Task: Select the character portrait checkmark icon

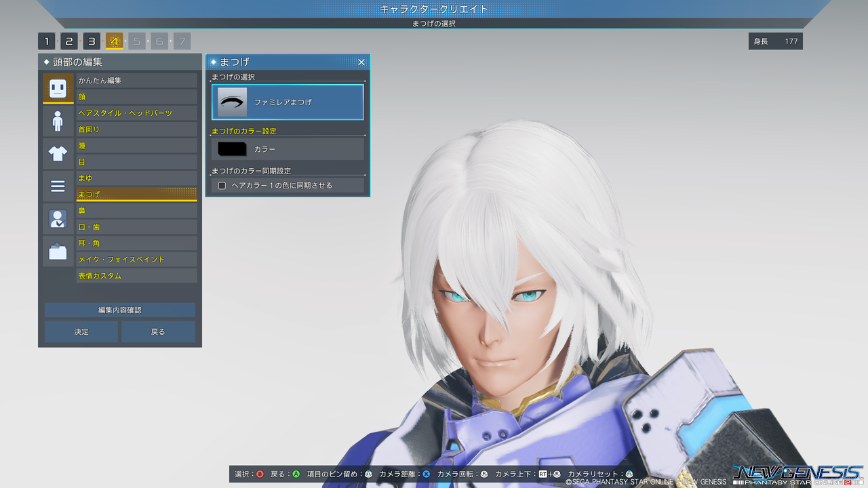Action: [x=58, y=219]
